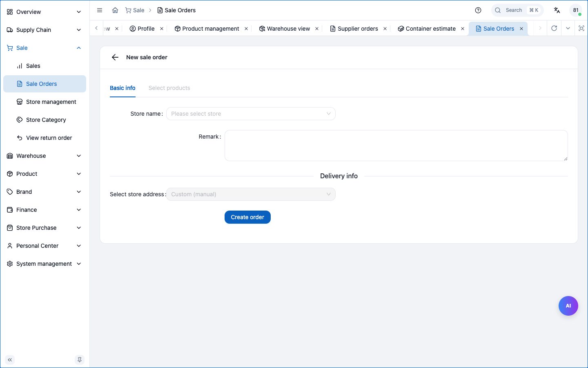Expand the Finance menu
This screenshot has height=368, width=588.
click(x=45, y=210)
